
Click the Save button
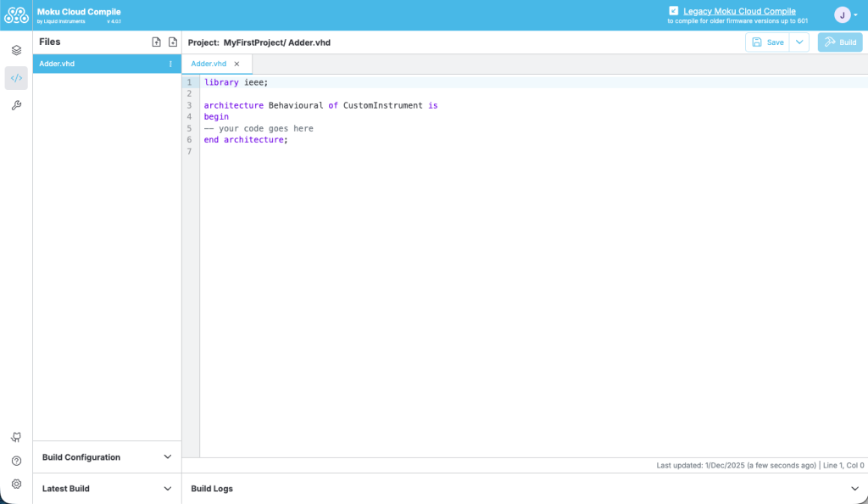coord(768,42)
